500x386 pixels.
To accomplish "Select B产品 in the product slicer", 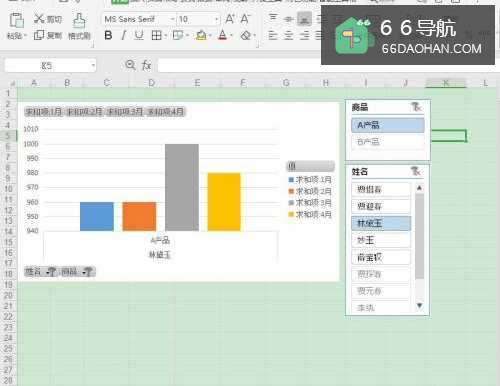I will [x=388, y=142].
